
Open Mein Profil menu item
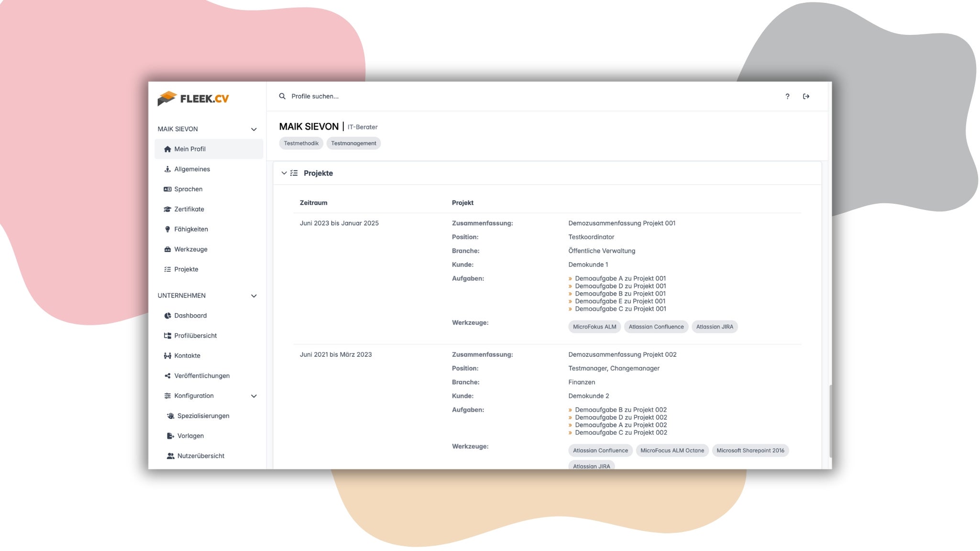190,149
